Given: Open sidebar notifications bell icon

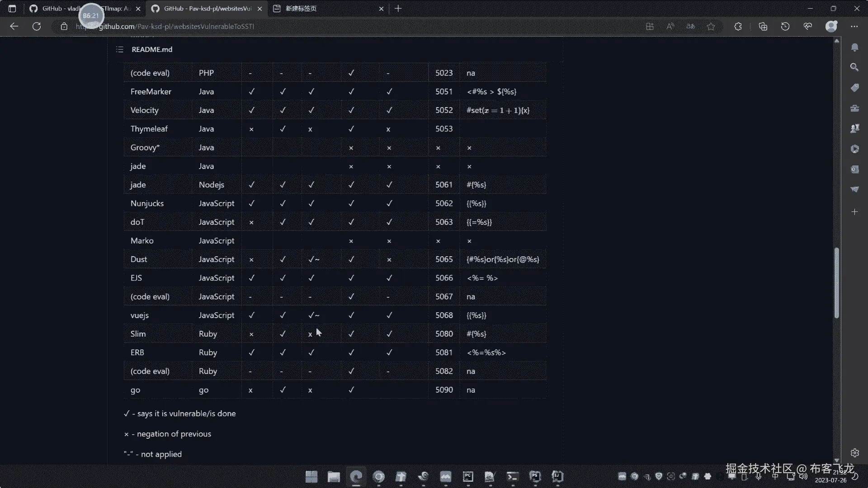Looking at the screenshot, I should (x=854, y=47).
